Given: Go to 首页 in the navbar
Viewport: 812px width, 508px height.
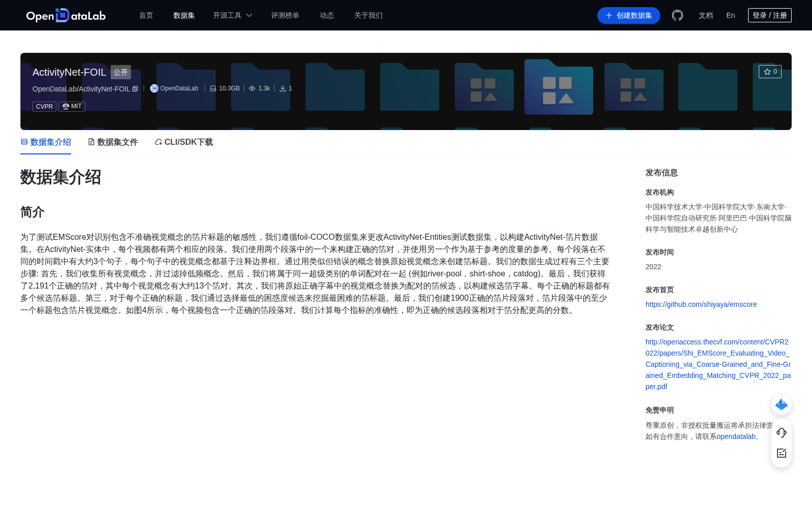Looking at the screenshot, I should pyautogui.click(x=146, y=15).
